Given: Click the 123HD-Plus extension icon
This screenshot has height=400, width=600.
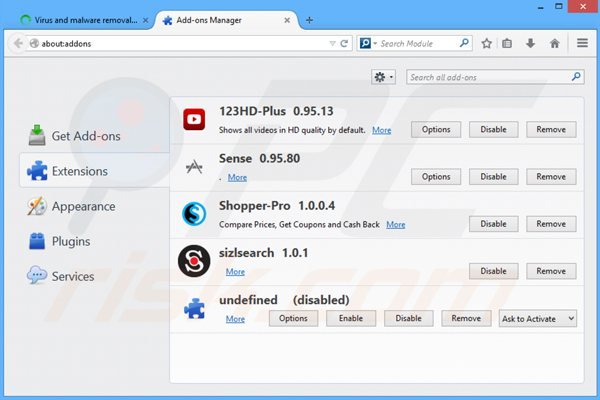Looking at the screenshot, I should 194,120.
